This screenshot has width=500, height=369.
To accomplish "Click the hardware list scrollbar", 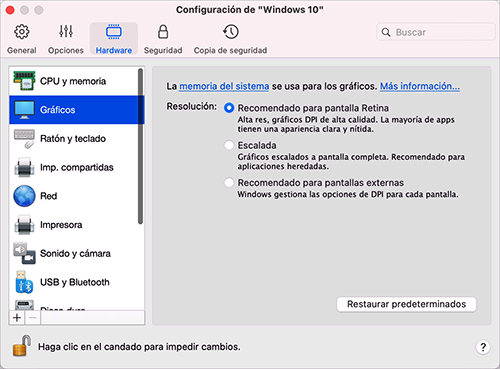I will click(140, 146).
